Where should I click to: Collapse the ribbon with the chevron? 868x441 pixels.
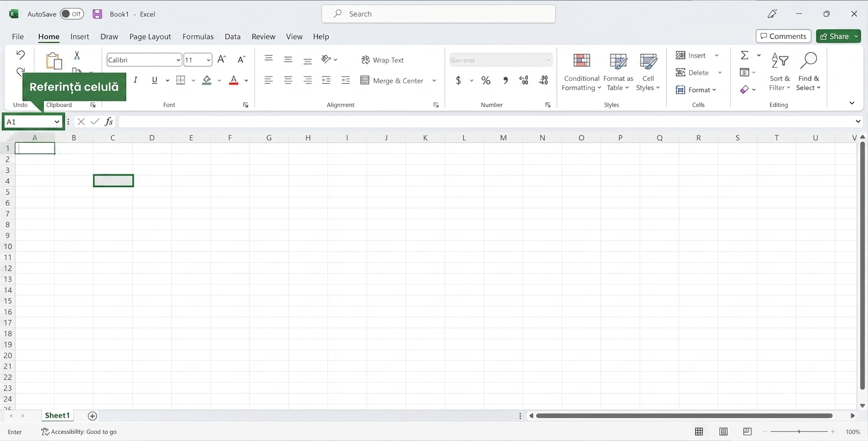pos(852,103)
